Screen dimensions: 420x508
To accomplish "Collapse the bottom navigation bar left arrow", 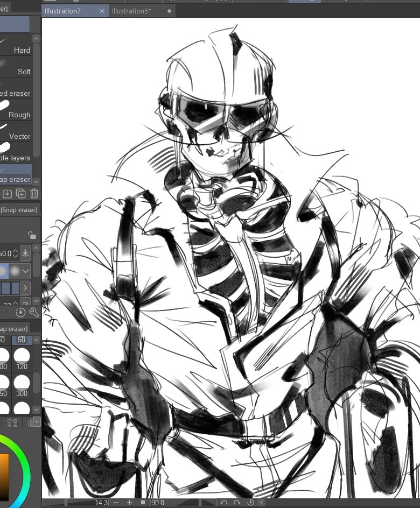I will tap(262, 503).
